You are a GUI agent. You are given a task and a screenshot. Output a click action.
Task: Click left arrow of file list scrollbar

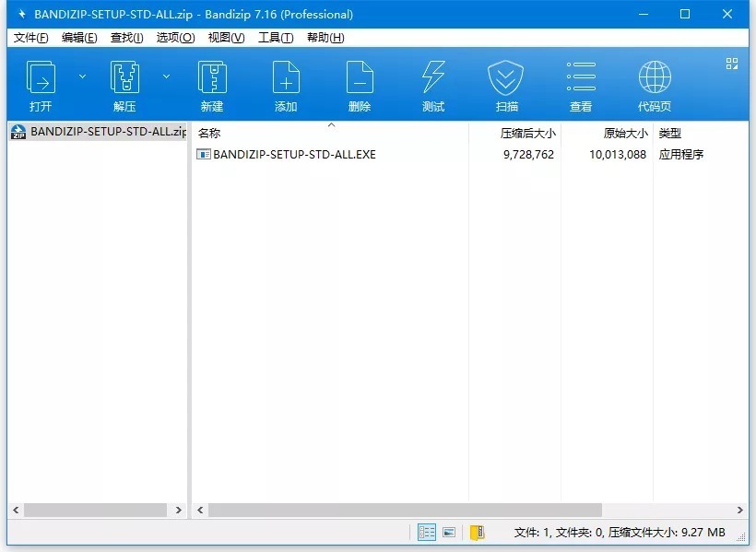[200, 510]
